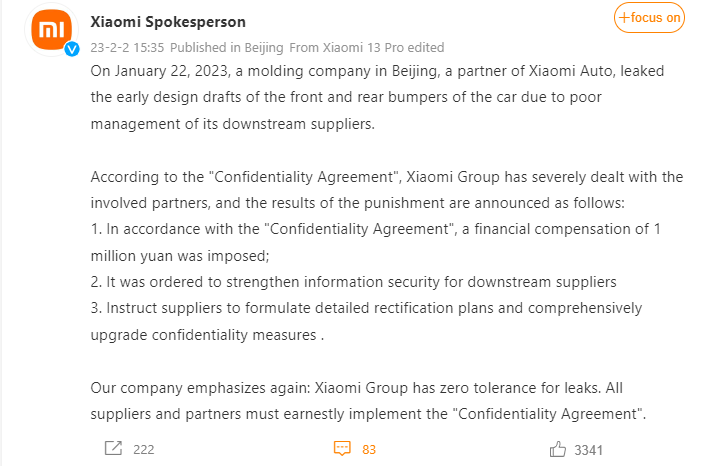
Task: Click the 23-2-2 15:35 timestamp
Action: (x=127, y=47)
